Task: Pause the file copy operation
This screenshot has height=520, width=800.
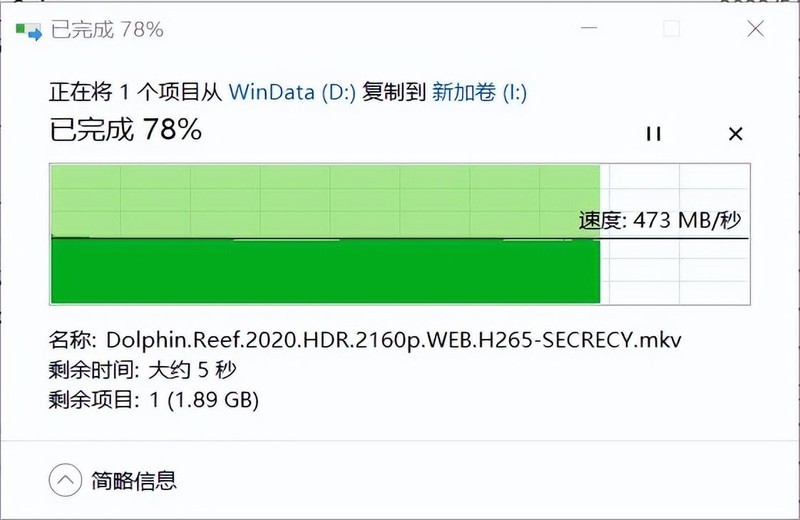Action: pyautogui.click(x=654, y=134)
